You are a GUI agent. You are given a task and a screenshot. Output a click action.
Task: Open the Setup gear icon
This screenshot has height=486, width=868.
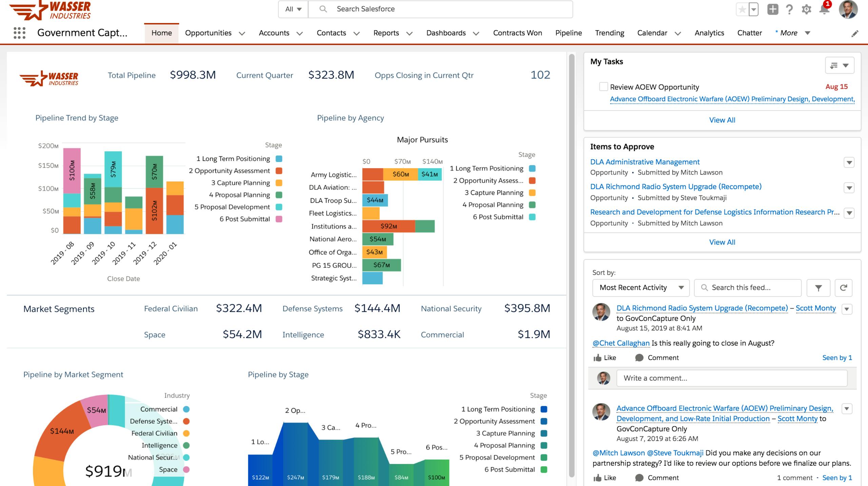coord(806,9)
